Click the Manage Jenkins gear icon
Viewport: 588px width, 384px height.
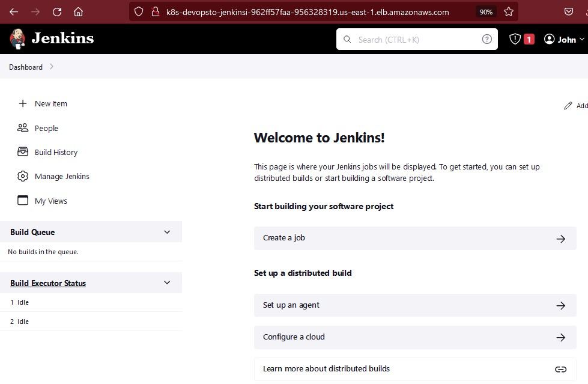[x=23, y=176]
